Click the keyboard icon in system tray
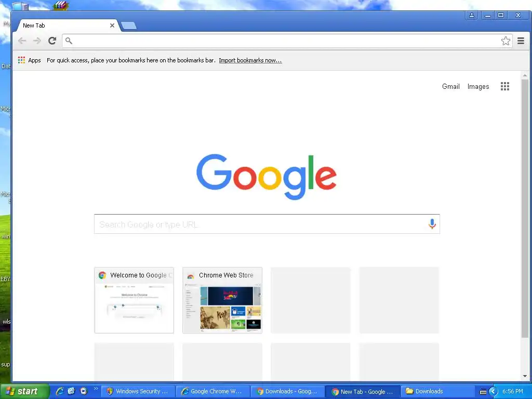This screenshot has width=532, height=399. point(483,392)
